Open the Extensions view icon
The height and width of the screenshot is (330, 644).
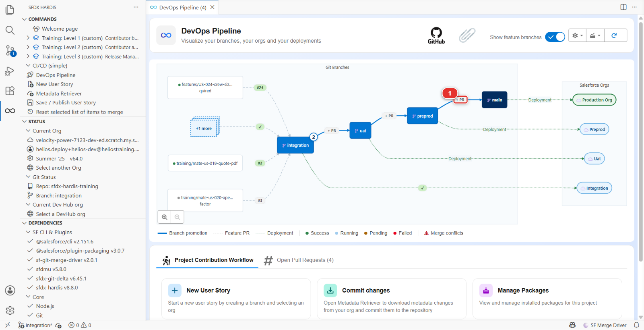coord(10,91)
